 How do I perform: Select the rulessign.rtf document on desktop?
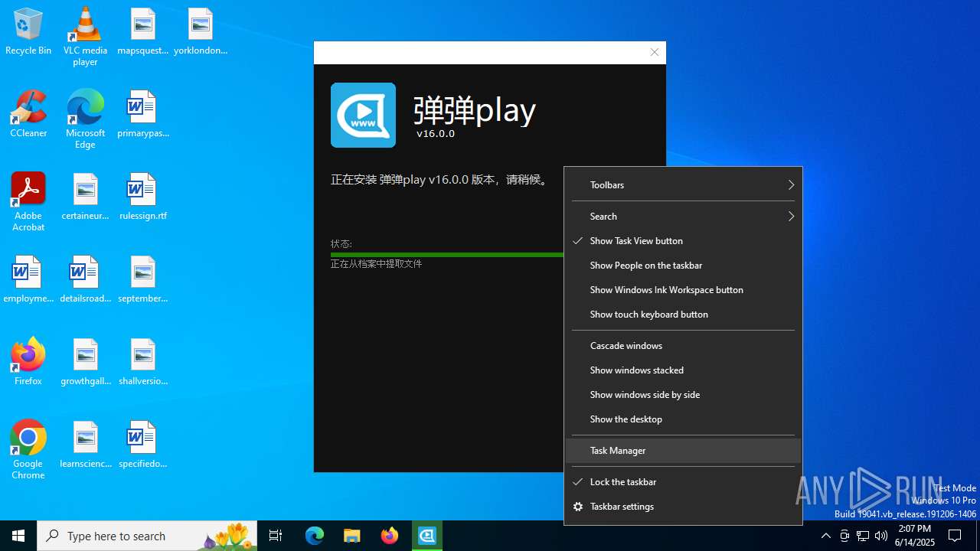click(142, 197)
